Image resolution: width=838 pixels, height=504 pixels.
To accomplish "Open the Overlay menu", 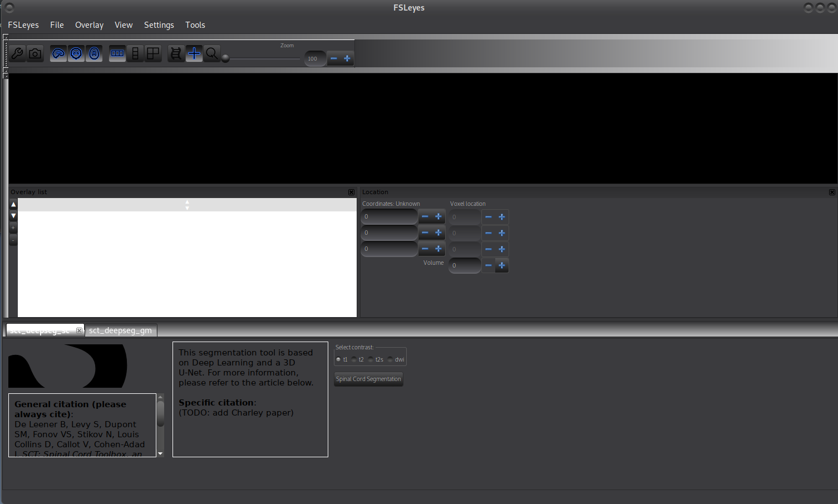I will [89, 24].
